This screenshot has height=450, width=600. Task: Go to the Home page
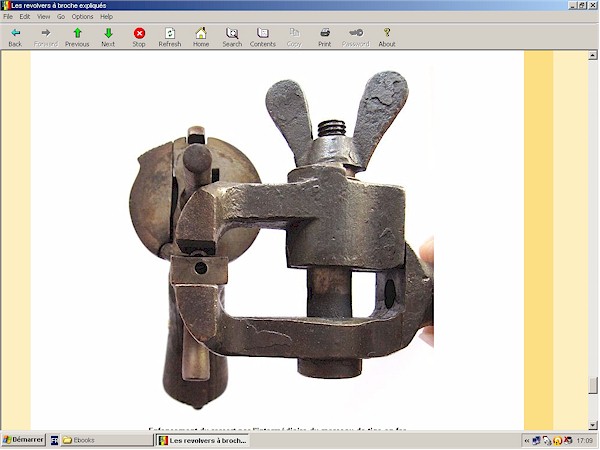click(201, 37)
